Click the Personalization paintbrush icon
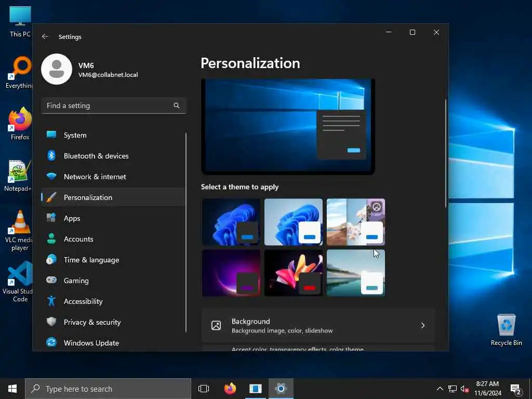Viewport: 532px width, 399px height. point(51,197)
